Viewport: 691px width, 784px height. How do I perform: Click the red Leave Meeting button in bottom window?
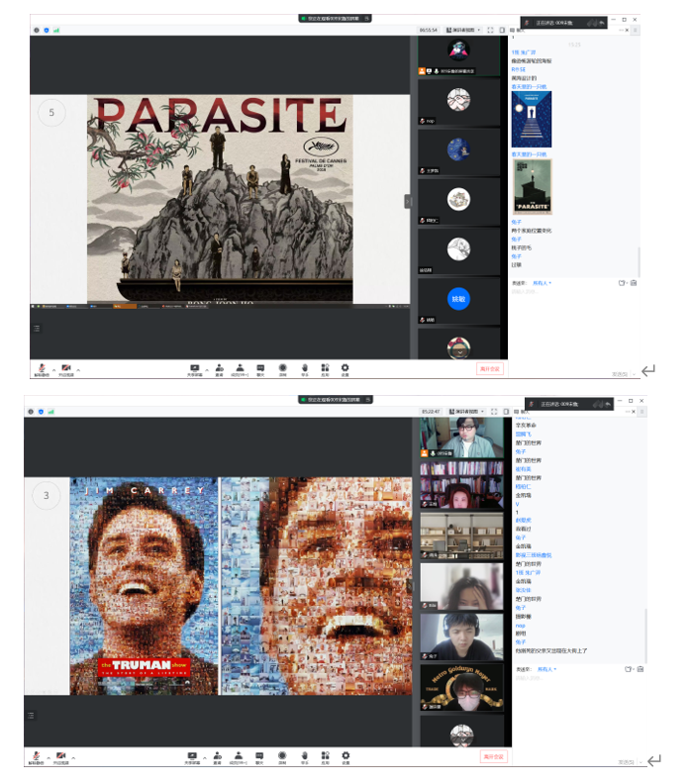pos(494,757)
